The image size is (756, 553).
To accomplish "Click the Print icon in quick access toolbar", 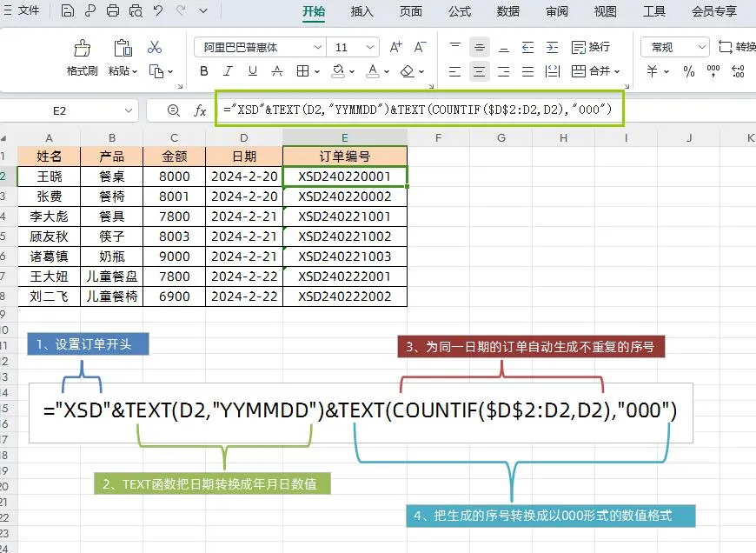I will pos(112,11).
